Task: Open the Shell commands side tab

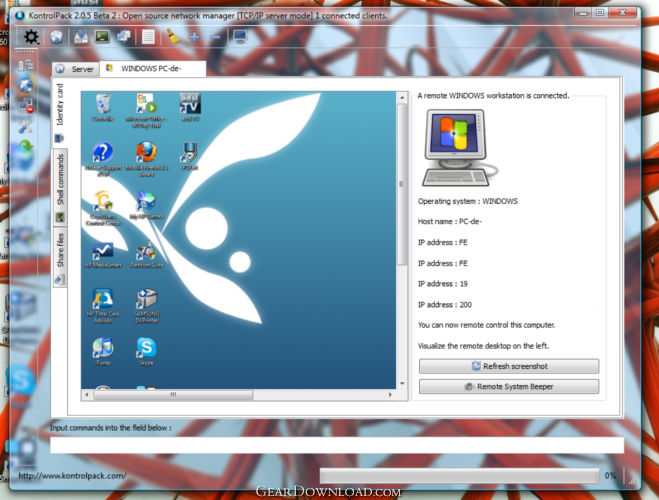Action: (x=60, y=188)
